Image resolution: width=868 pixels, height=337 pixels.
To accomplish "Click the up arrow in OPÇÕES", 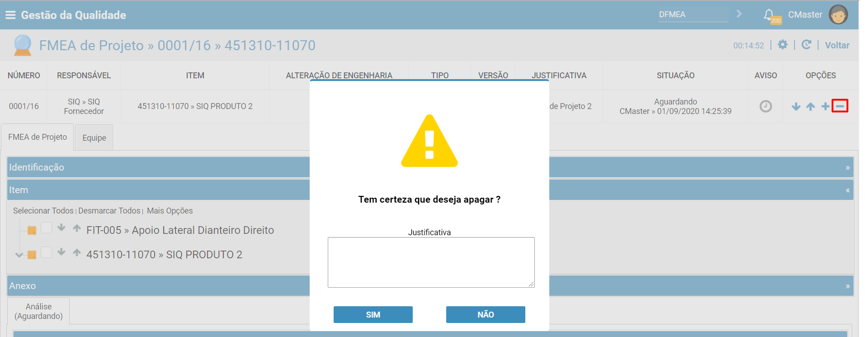I will (811, 107).
